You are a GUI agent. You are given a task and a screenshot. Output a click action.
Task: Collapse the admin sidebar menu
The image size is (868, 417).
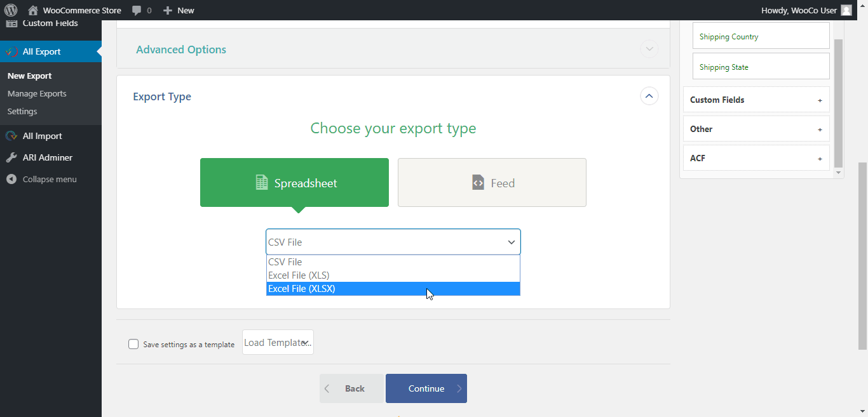(50, 179)
